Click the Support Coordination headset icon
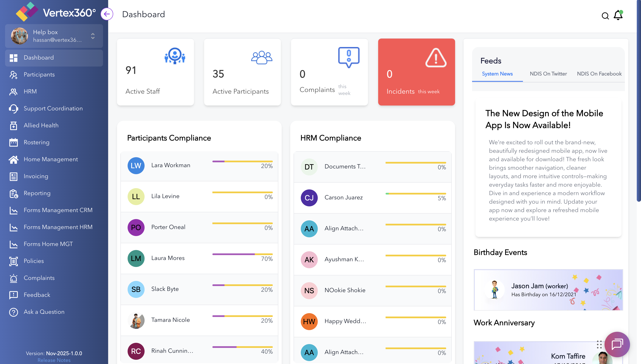Viewport: 641px width, 364px height. pyautogui.click(x=14, y=108)
